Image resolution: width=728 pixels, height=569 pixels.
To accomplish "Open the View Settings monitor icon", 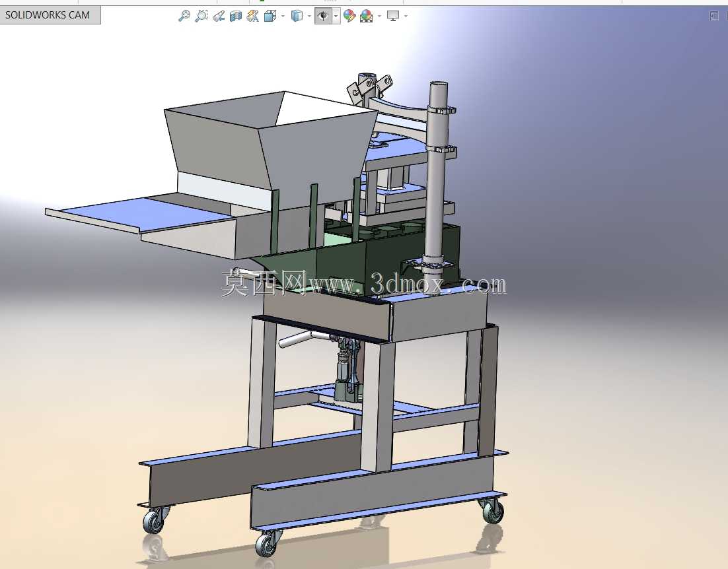I will click(393, 17).
